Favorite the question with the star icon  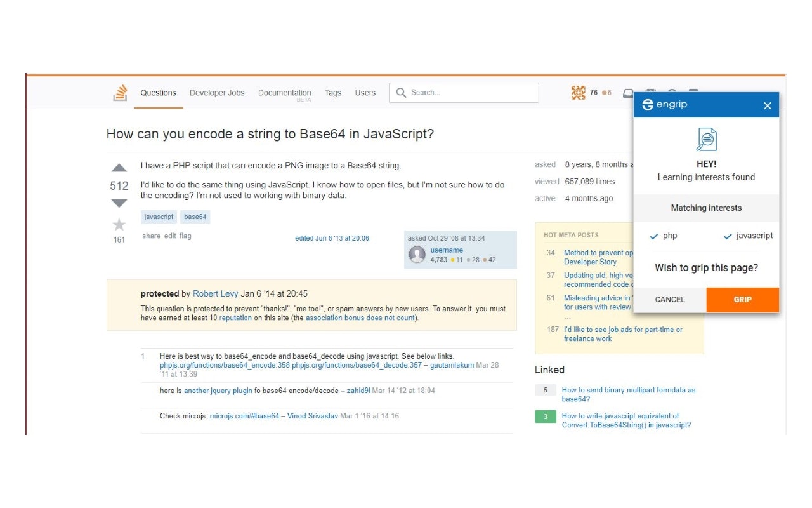click(x=119, y=224)
